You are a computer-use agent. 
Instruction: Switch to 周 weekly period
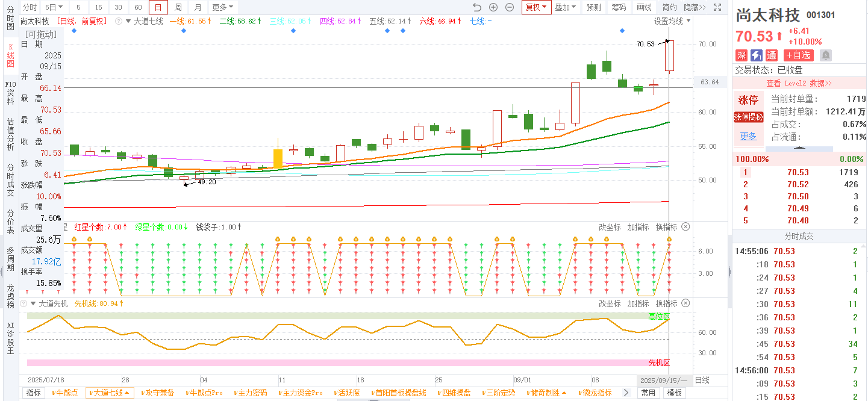pos(178,7)
